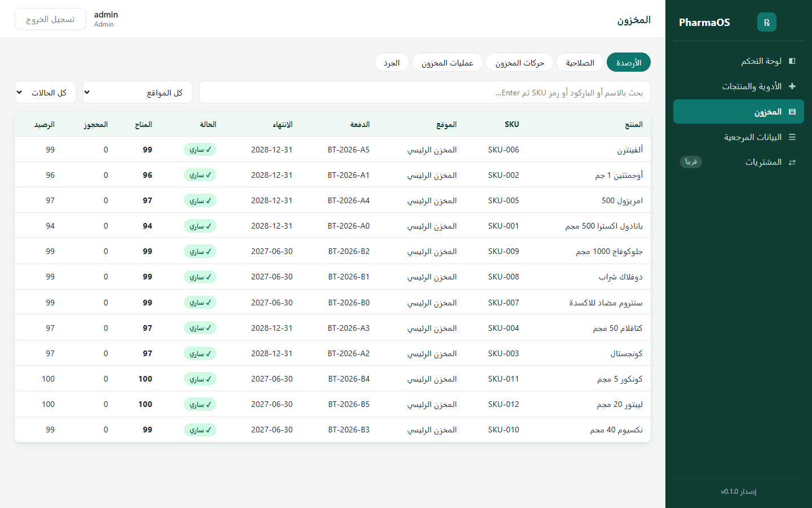Click the admin username in header
812x508 pixels.
(x=106, y=15)
